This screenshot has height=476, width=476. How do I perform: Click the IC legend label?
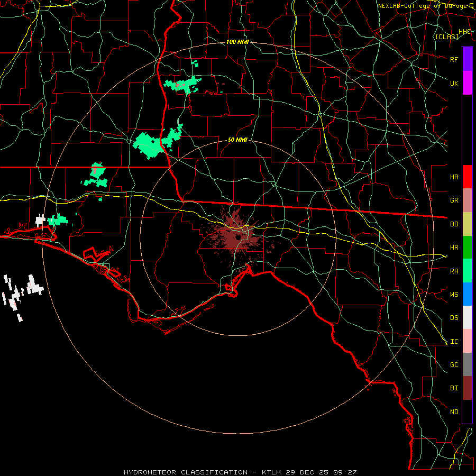coord(454,342)
